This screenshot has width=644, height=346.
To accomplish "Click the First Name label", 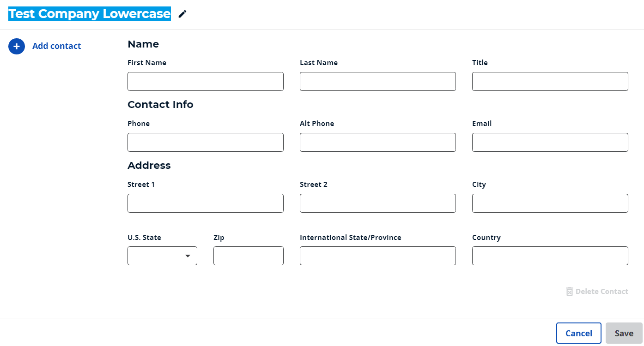I will pyautogui.click(x=147, y=63).
